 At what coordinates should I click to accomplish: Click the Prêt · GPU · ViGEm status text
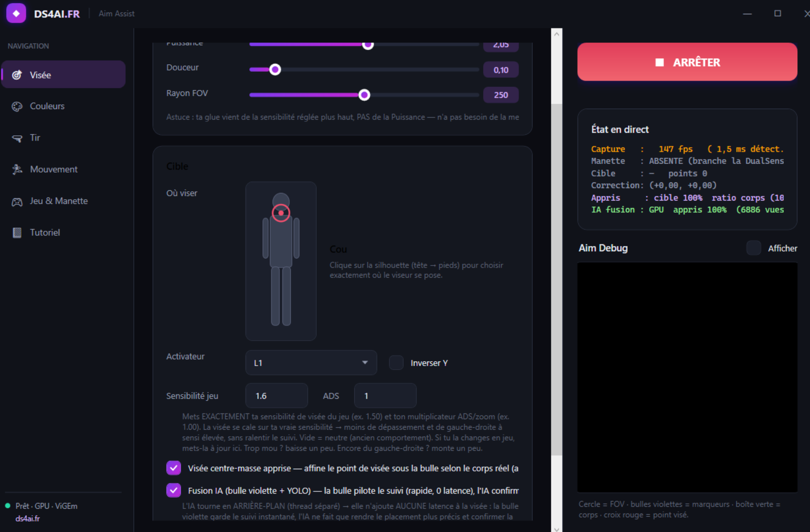pos(46,506)
